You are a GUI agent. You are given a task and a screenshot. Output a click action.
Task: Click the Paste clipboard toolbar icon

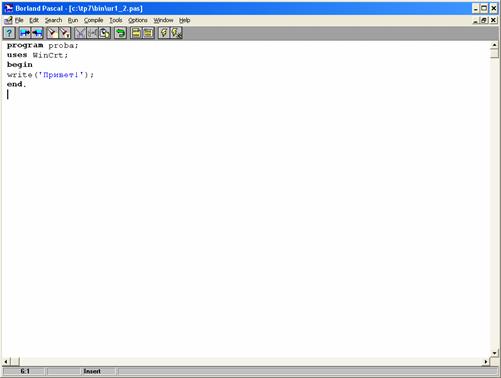pos(105,33)
